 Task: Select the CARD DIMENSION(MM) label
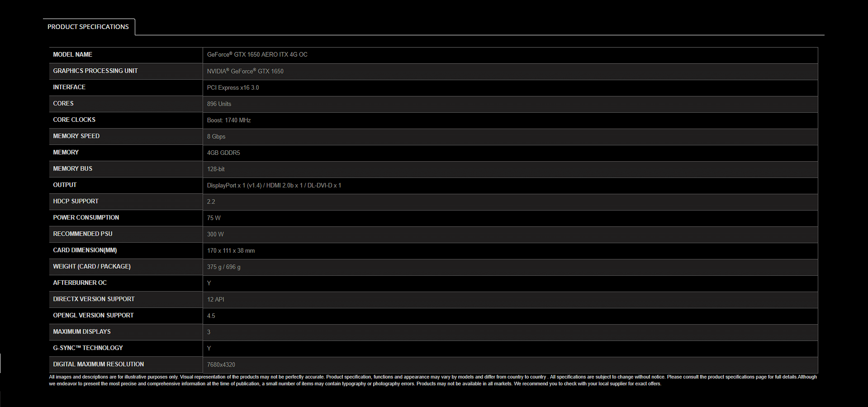pos(85,250)
